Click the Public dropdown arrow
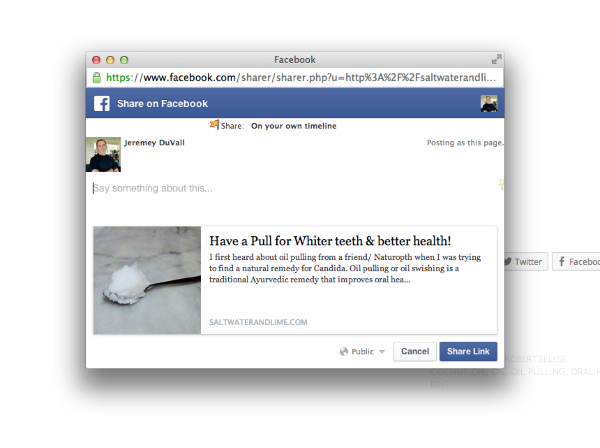600x448 pixels. [382, 352]
